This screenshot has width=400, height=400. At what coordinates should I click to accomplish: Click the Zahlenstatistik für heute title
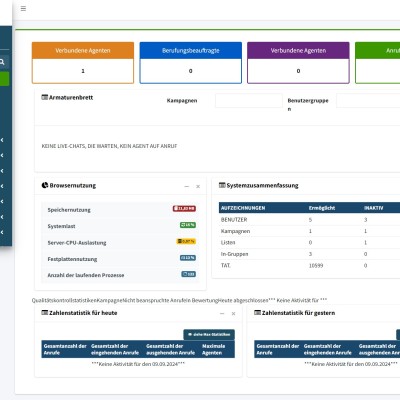click(x=83, y=313)
